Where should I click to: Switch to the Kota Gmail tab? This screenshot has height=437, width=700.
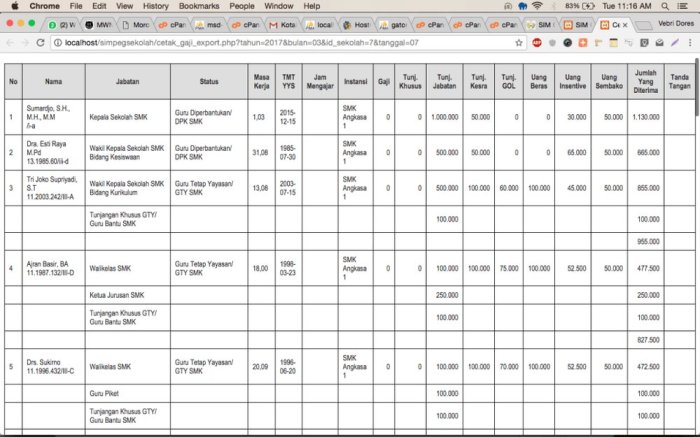[283, 25]
